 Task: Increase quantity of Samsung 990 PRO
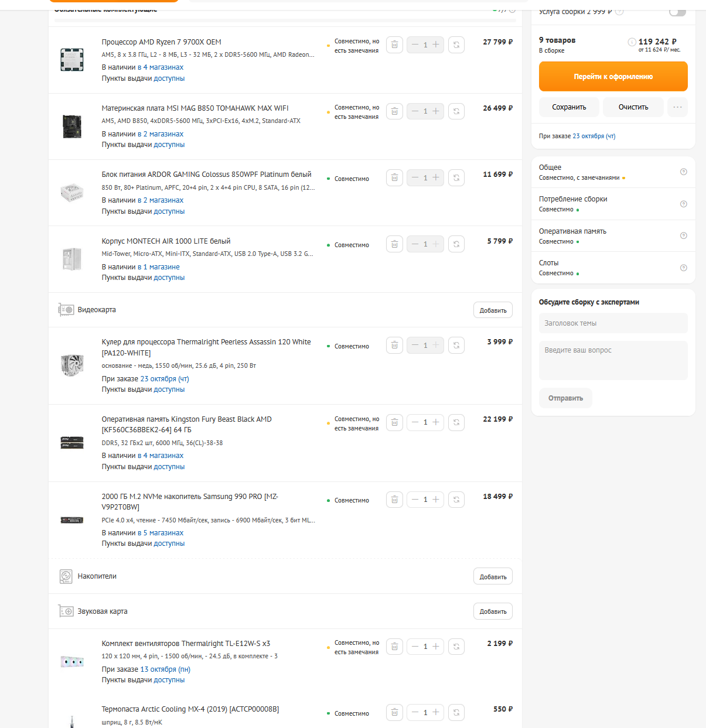click(x=436, y=500)
